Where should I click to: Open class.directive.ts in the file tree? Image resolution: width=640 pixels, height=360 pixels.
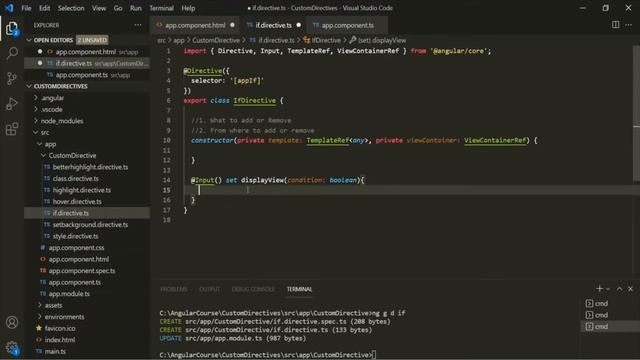76,178
